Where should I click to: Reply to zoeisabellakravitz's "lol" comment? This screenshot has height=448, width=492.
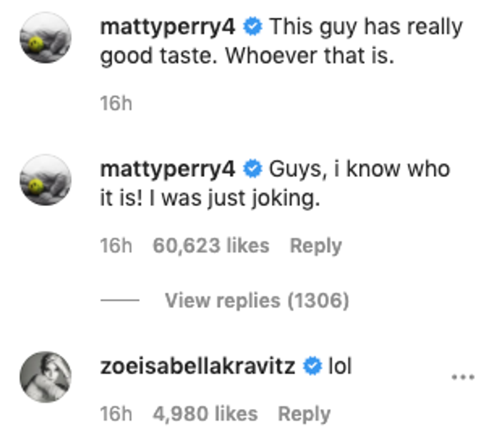tap(304, 414)
